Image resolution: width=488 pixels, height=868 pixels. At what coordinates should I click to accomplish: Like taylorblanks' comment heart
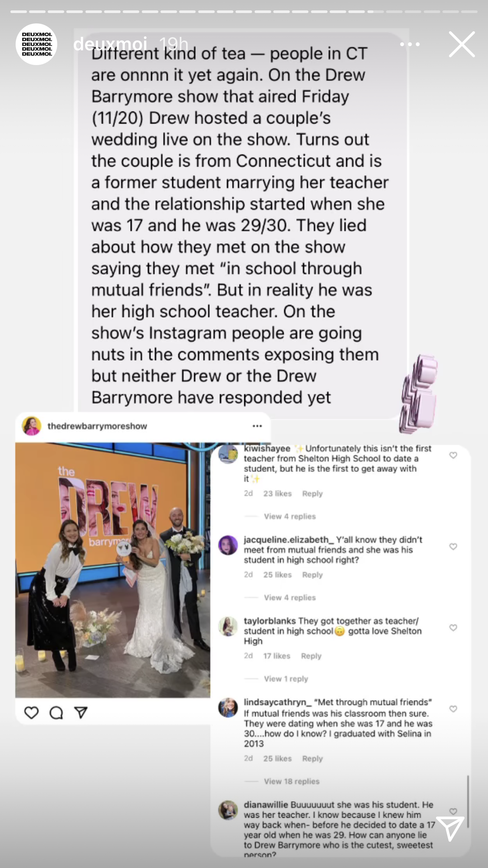point(453,628)
